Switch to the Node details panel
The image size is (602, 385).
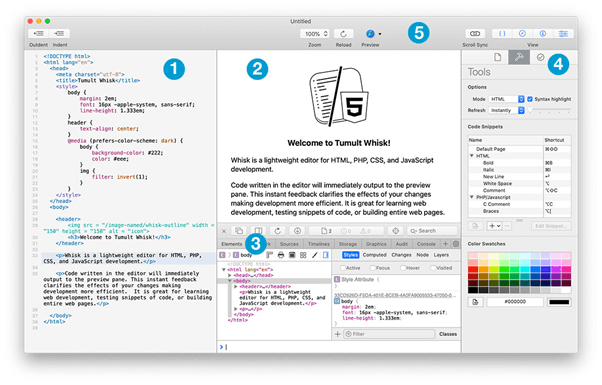(x=422, y=255)
